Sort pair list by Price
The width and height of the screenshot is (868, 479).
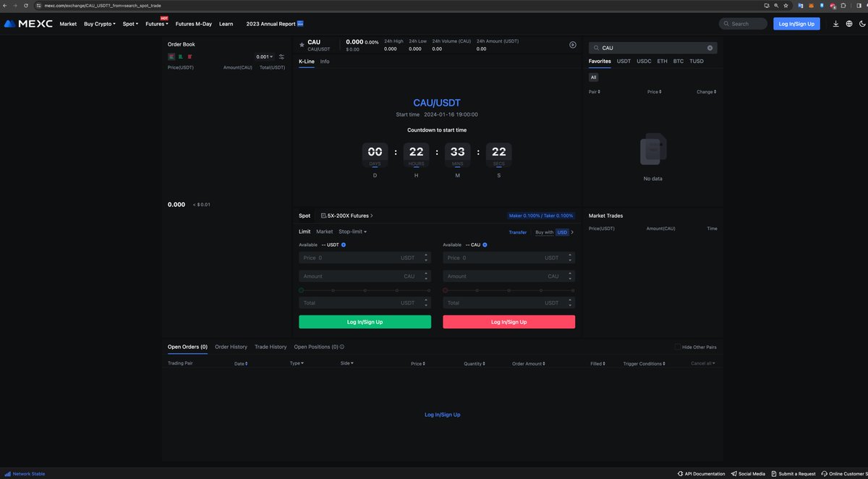click(655, 92)
